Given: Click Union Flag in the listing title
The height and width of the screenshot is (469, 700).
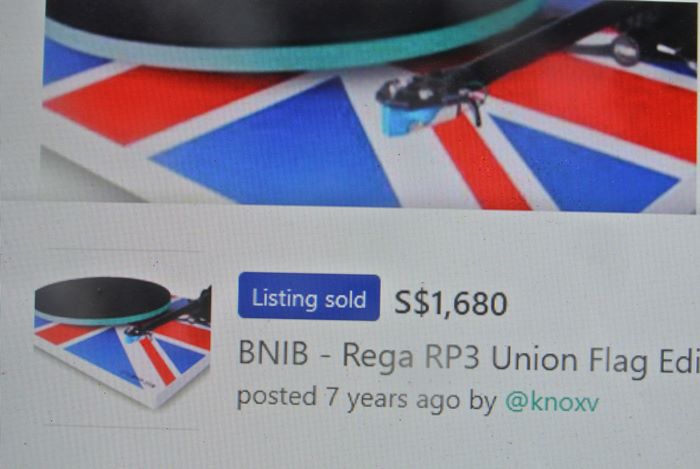Looking at the screenshot, I should pyautogui.click(x=569, y=359).
